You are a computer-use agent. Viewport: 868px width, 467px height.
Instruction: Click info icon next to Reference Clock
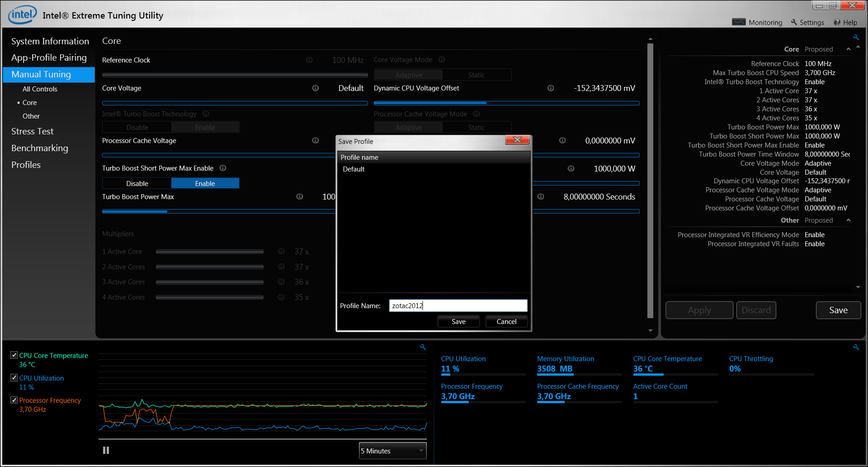(x=309, y=60)
